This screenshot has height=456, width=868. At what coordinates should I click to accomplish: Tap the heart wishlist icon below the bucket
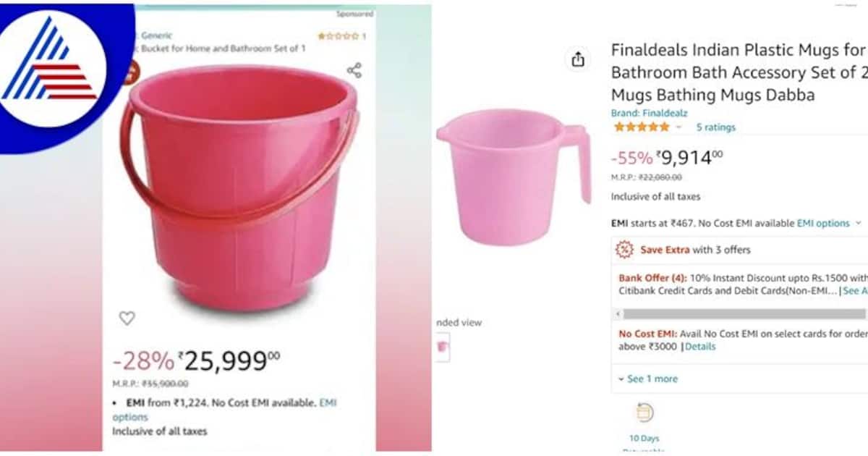click(127, 318)
